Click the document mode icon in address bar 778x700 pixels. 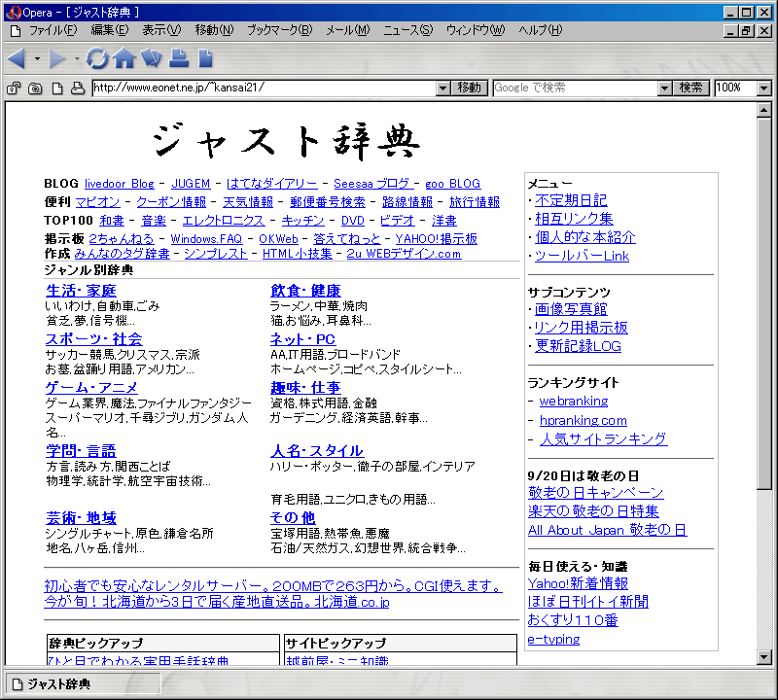[57, 88]
